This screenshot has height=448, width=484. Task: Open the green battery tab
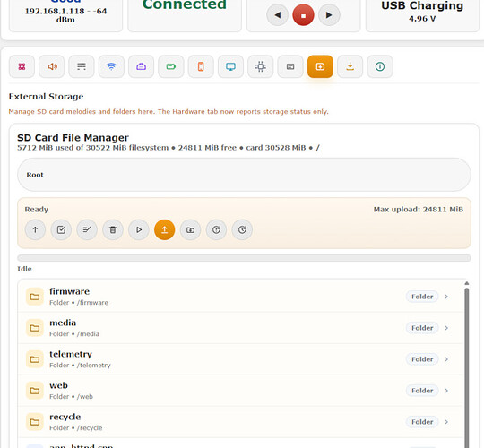coord(171,66)
